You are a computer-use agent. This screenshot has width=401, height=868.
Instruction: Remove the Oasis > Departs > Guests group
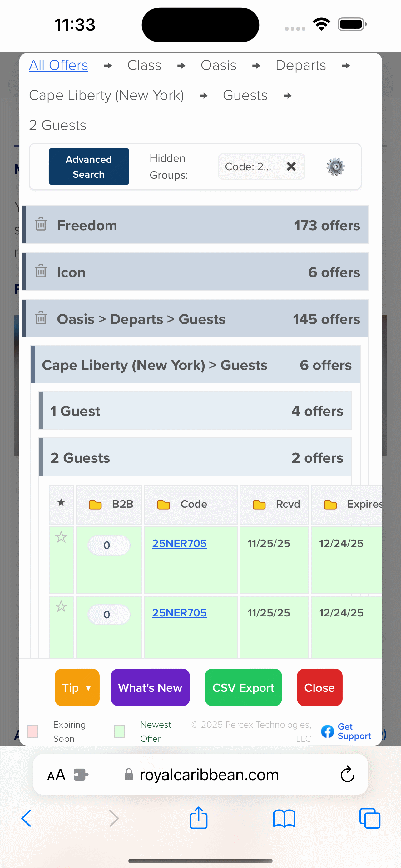tap(41, 318)
